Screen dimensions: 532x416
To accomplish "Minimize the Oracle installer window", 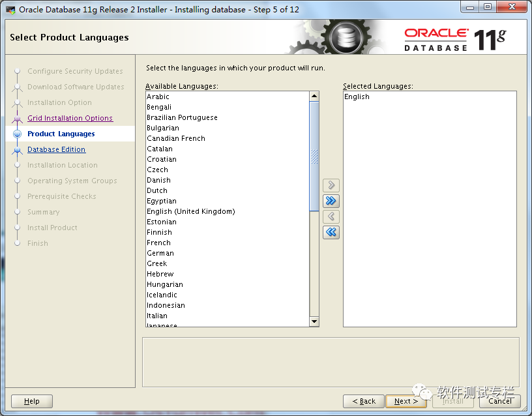I will (470, 7).
